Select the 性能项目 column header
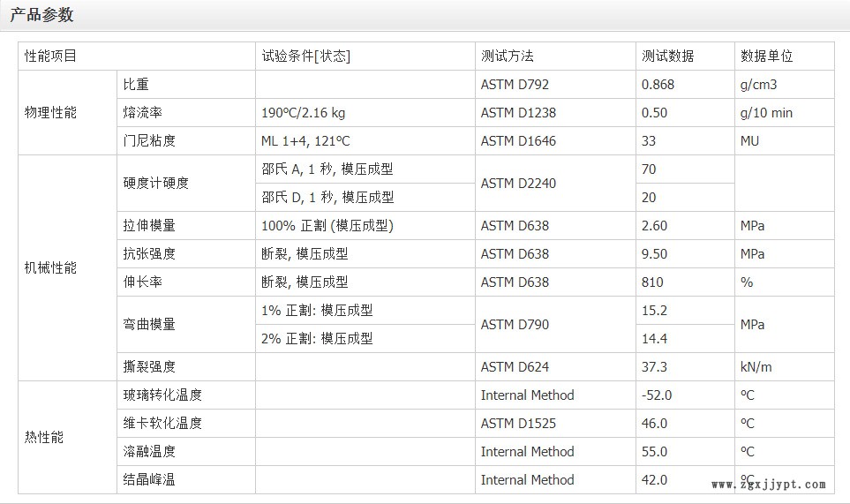This screenshot has height=504, width=850. coord(50,56)
